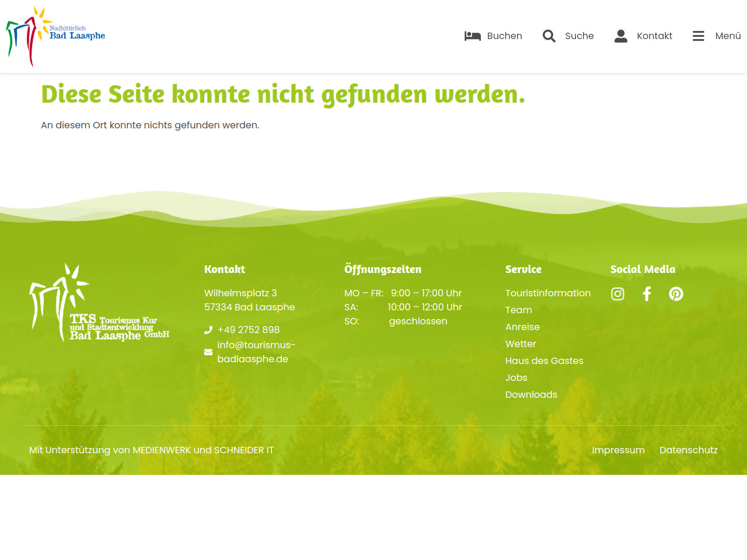Open Haus des Gastes link
Image resolution: width=747 pixels, height=560 pixels.
click(544, 361)
